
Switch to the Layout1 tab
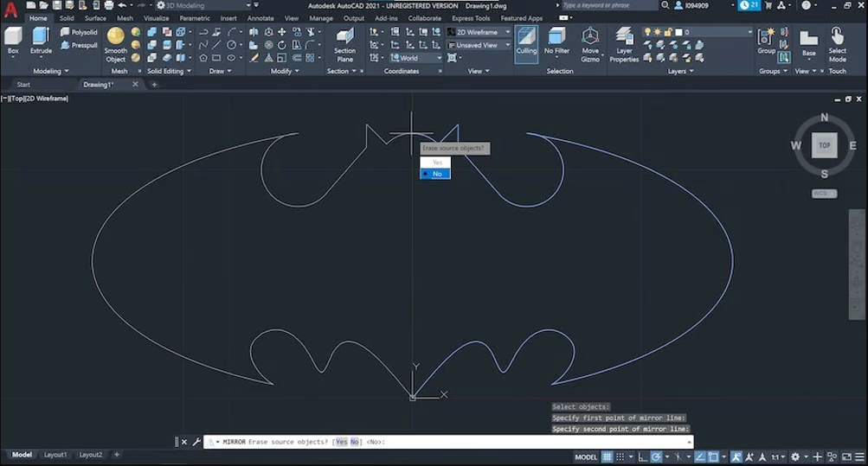click(x=55, y=455)
